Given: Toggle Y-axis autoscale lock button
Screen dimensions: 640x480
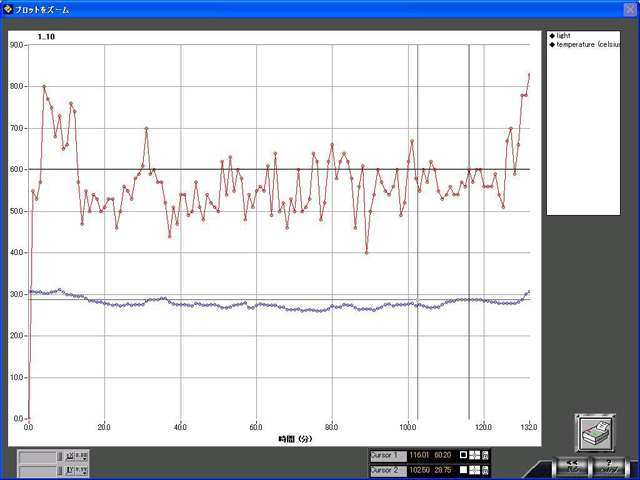Looking at the screenshot, I should pos(69,470).
